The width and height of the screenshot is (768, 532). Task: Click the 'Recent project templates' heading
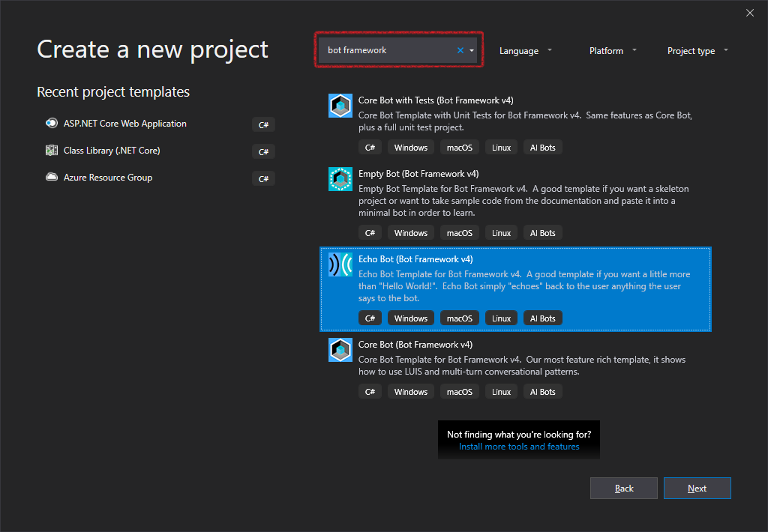tap(113, 92)
